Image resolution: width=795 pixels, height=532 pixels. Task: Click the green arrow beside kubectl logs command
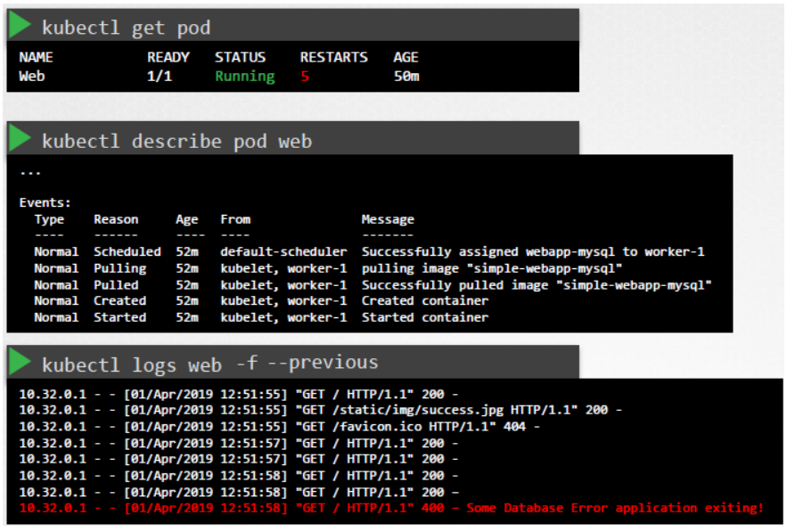point(20,362)
